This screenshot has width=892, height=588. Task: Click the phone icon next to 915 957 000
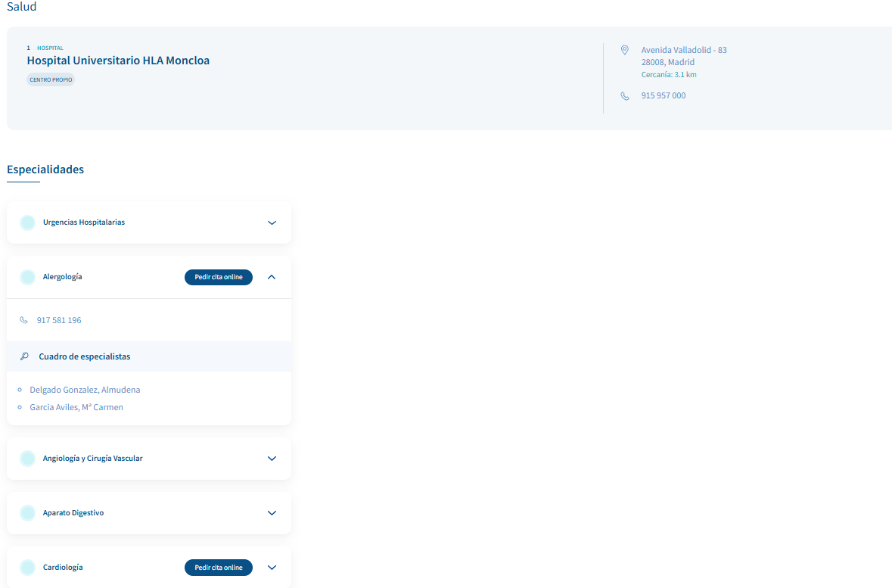(624, 96)
